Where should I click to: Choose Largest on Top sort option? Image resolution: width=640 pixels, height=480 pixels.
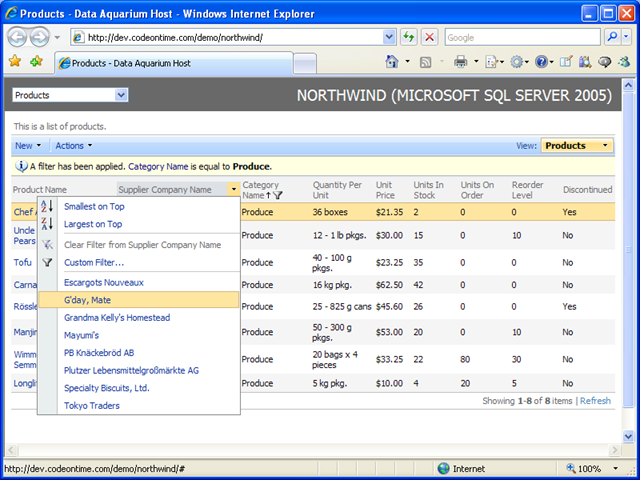click(x=93, y=224)
